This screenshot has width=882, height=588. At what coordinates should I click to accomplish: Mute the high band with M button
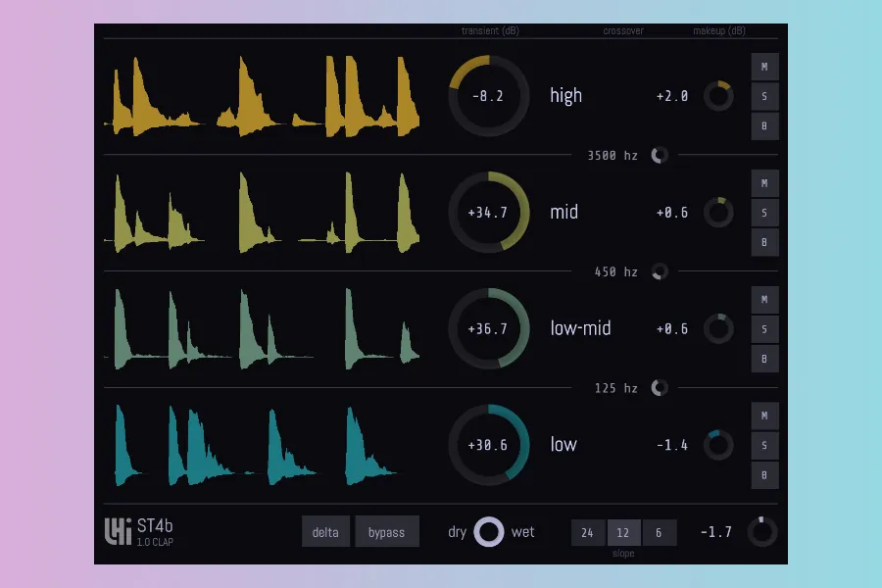click(764, 67)
